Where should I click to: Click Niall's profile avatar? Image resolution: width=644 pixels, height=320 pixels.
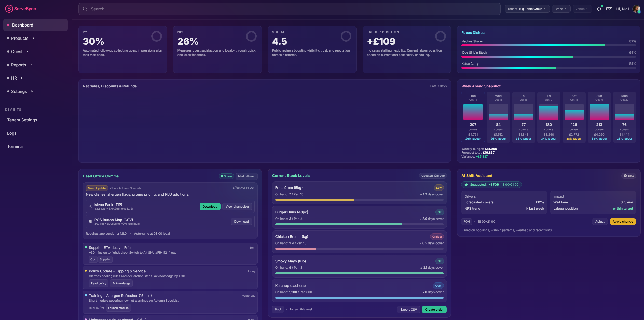(636, 9)
